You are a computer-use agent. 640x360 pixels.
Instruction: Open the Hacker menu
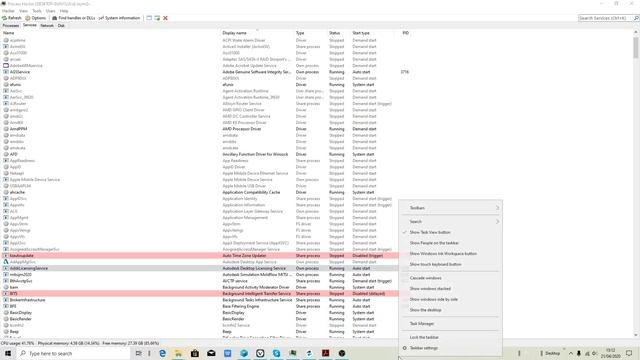(8, 11)
